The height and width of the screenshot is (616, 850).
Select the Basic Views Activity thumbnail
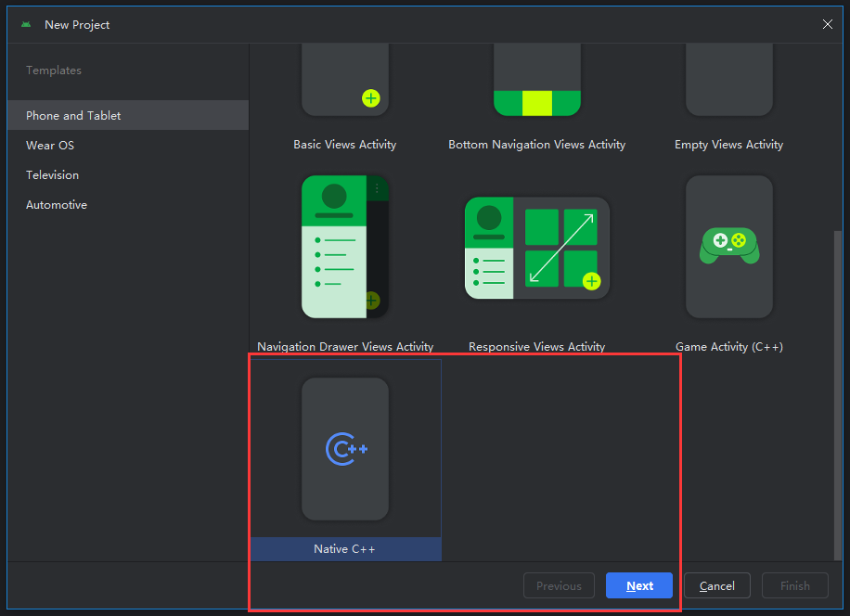(345, 83)
